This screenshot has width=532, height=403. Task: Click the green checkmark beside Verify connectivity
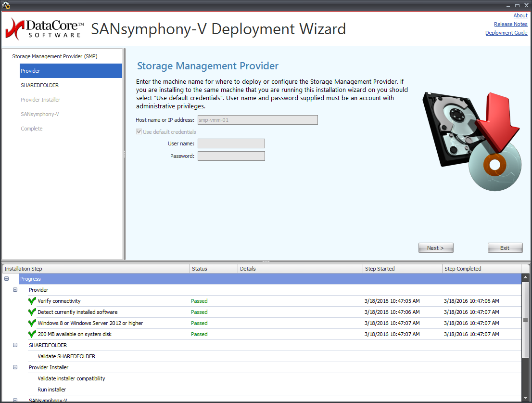(x=32, y=301)
